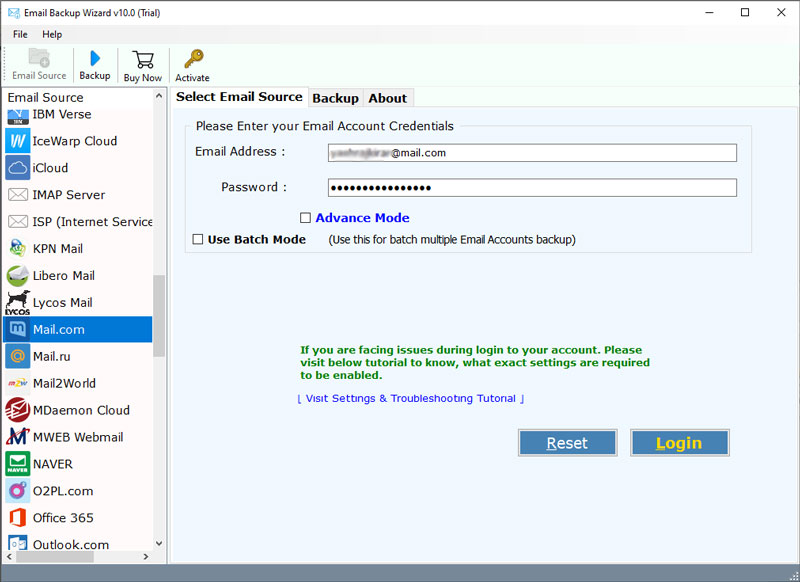The width and height of the screenshot is (800, 582).
Task: Select the Mail.com icon
Action: pyautogui.click(x=18, y=330)
